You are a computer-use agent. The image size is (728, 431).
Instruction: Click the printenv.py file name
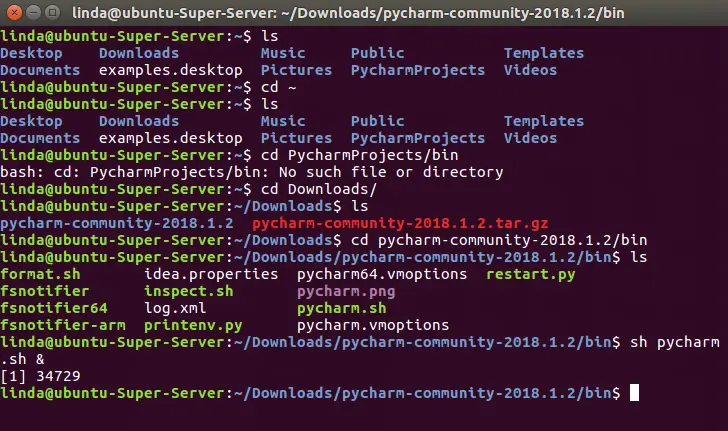coord(193,325)
